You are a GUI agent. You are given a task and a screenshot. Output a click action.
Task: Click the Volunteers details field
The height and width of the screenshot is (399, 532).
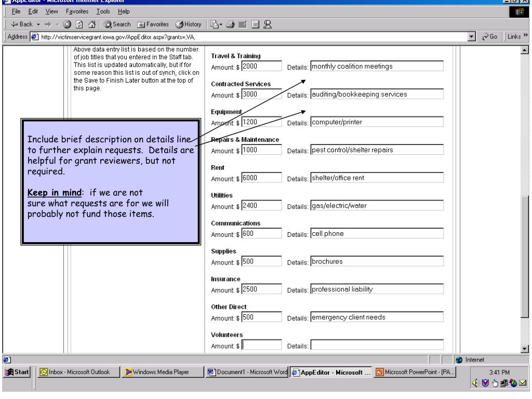[377, 345]
